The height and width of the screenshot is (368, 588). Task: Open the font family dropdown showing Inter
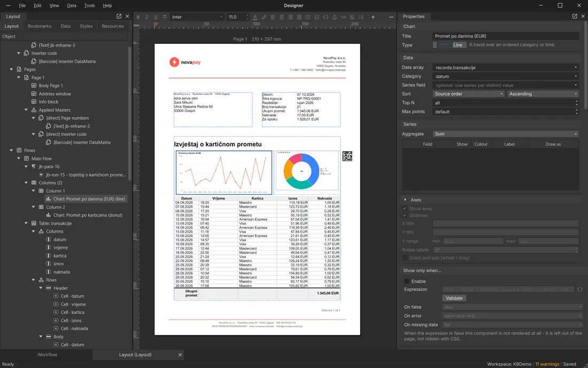click(197, 17)
